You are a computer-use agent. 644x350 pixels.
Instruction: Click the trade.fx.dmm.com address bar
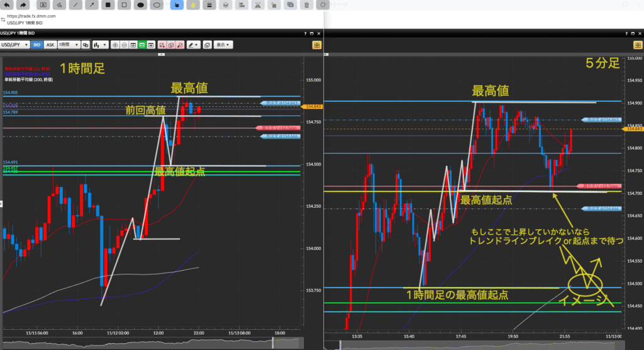point(38,16)
